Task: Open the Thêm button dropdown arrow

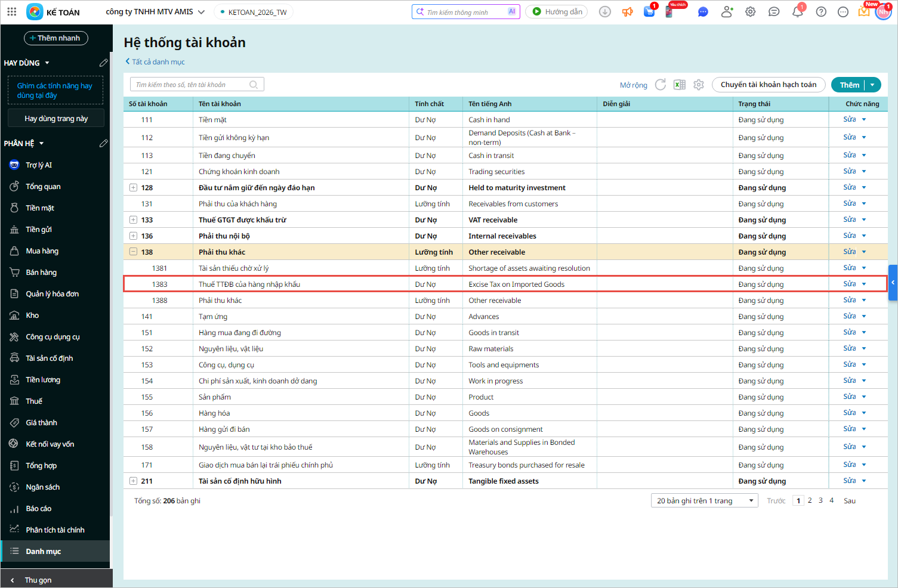Action: [872, 85]
